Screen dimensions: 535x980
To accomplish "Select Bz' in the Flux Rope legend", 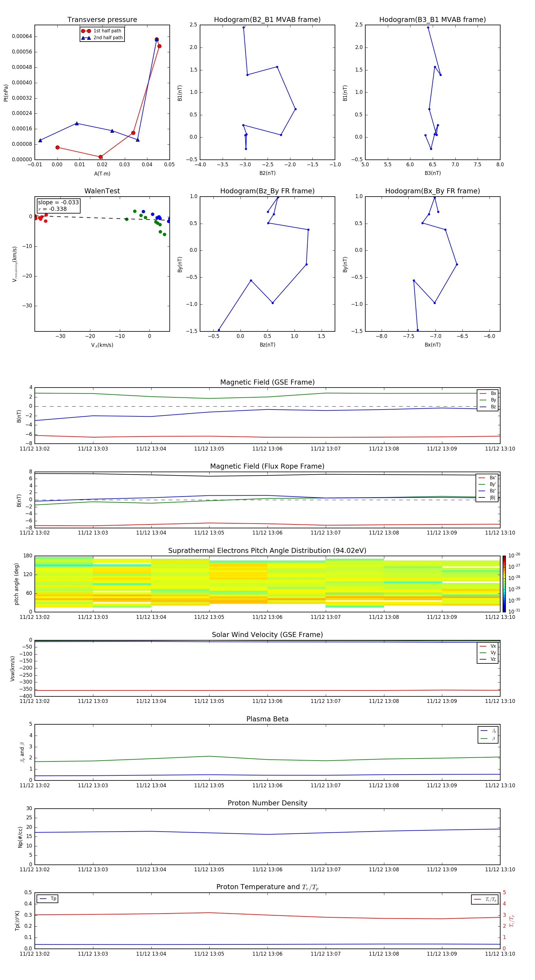I will (x=487, y=491).
